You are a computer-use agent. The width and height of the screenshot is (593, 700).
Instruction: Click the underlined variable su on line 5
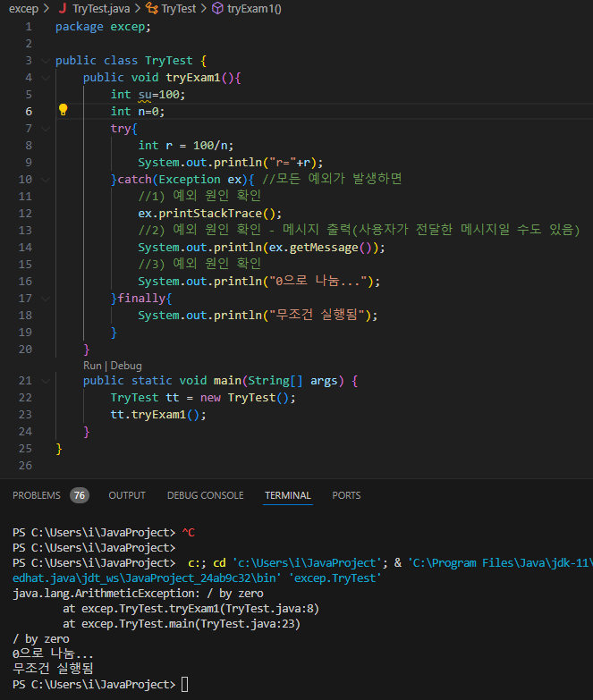click(145, 95)
